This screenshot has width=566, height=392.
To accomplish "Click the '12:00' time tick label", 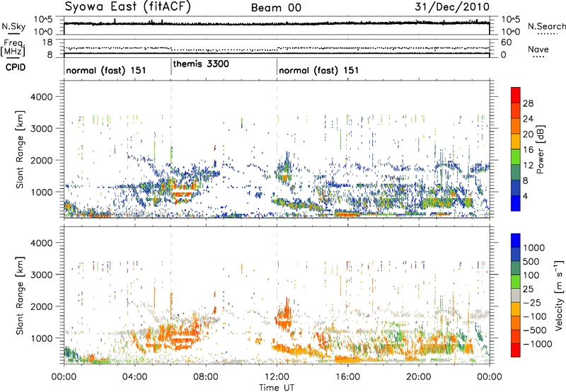I will click(277, 377).
